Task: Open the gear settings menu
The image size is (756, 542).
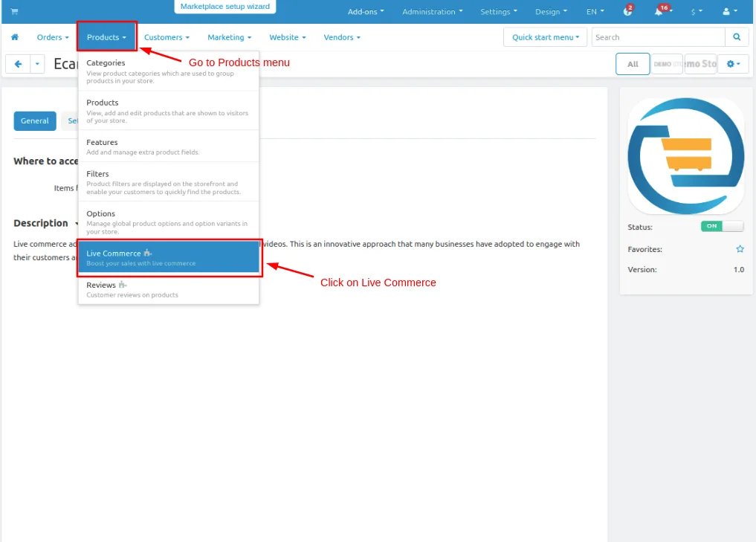Action: click(733, 64)
